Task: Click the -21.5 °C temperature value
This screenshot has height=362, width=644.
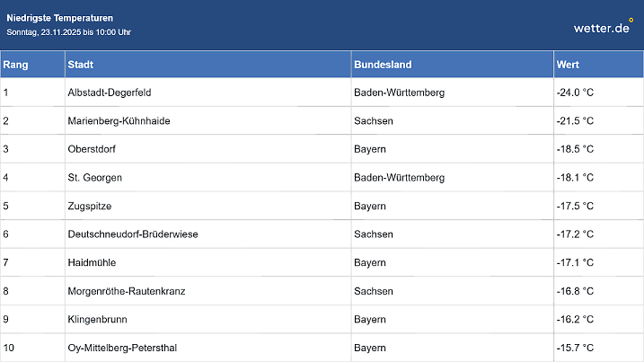Action: 575,121
